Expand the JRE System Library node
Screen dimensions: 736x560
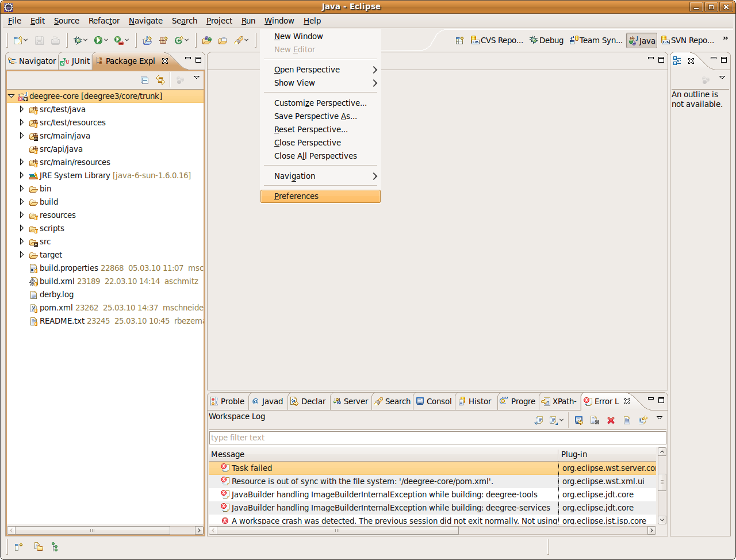22,175
